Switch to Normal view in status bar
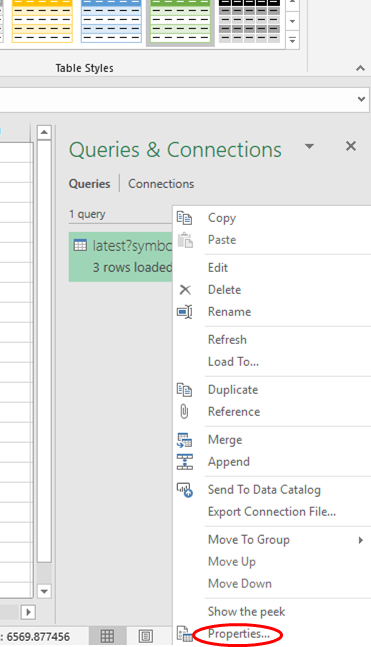Image resolution: width=371 pixels, height=647 pixels. 107,636
